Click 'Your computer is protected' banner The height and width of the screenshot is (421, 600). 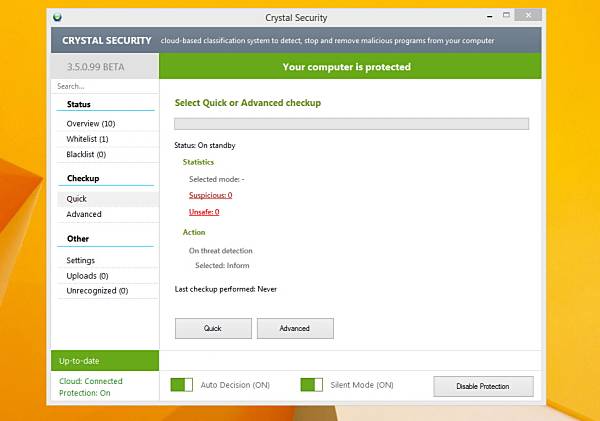350,66
